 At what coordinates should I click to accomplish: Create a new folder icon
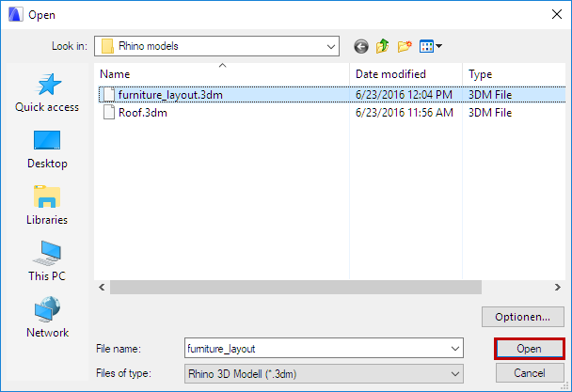point(405,46)
